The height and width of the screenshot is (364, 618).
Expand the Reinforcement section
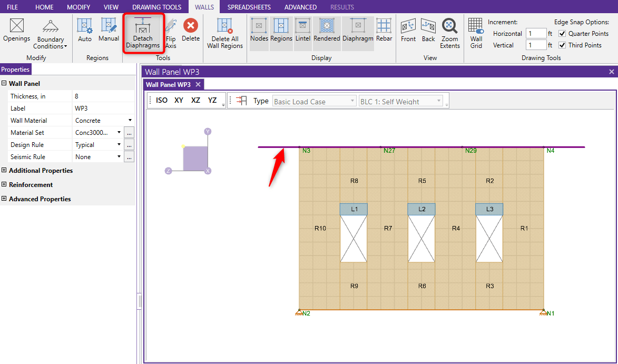click(x=4, y=185)
